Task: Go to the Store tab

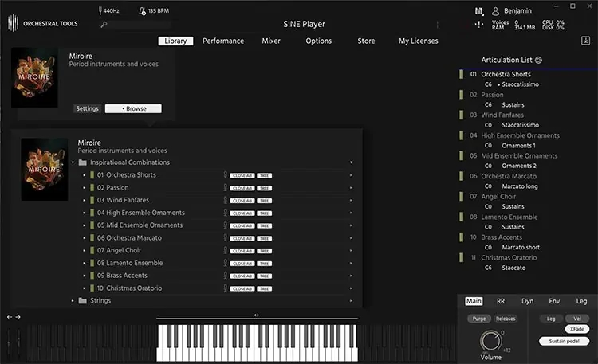Action: click(366, 41)
